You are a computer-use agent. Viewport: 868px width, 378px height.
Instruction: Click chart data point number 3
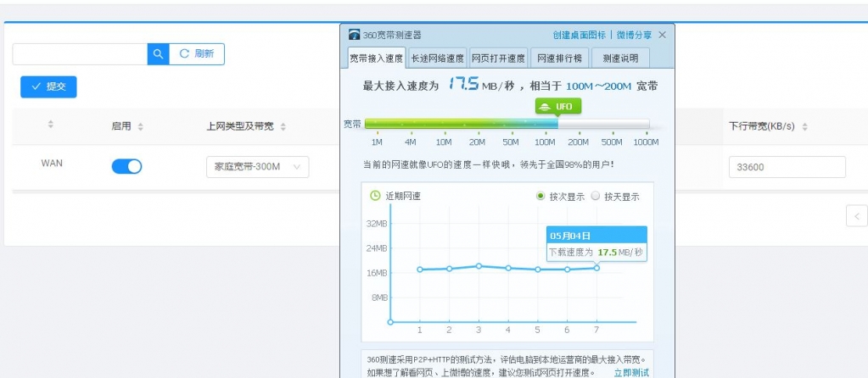479,266
